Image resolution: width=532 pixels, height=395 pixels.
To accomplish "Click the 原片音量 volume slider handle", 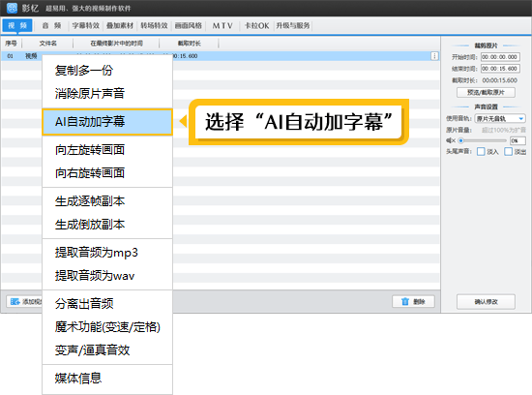I will tap(460, 140).
